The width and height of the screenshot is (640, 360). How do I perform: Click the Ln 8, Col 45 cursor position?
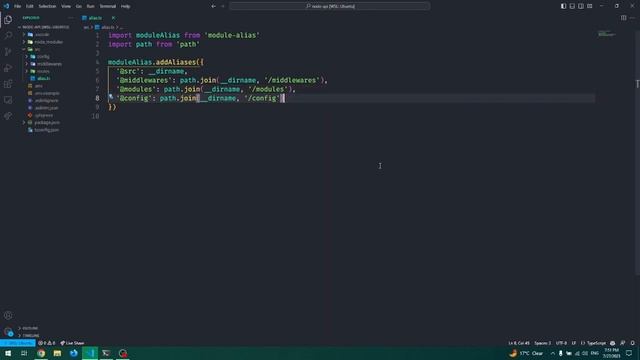[x=519, y=343]
